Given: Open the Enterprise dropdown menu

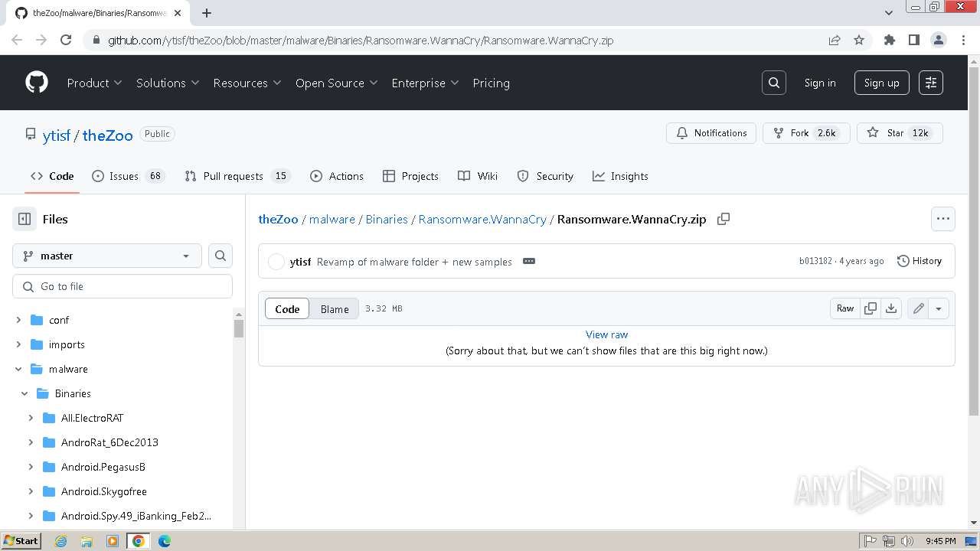Looking at the screenshot, I should coord(425,83).
